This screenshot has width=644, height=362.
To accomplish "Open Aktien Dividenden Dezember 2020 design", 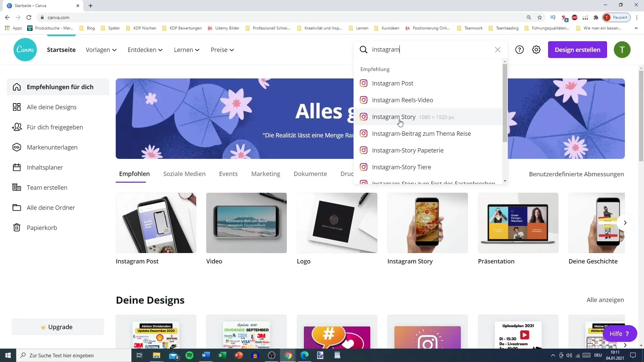I will 156,332.
